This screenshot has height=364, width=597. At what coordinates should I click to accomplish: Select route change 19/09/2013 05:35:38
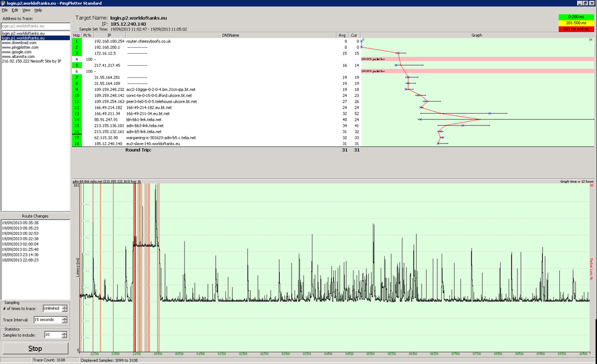coord(20,223)
